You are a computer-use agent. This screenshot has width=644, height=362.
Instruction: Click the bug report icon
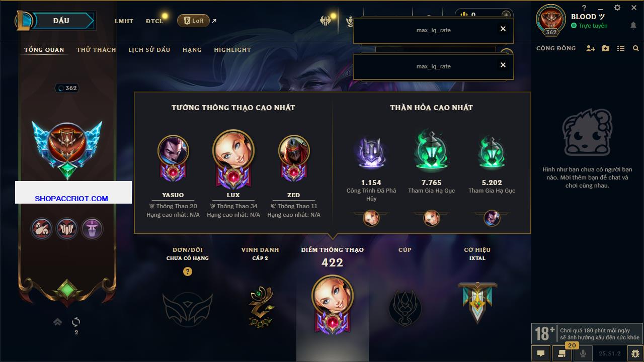click(635, 353)
